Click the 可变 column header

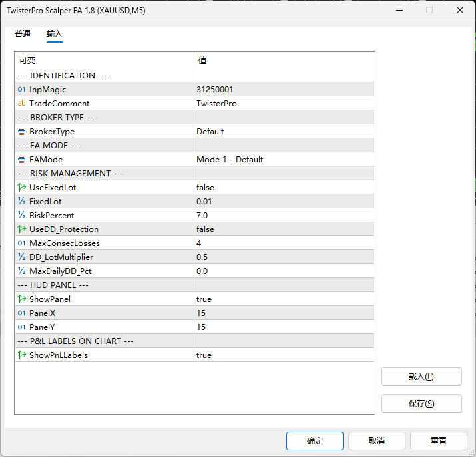click(x=105, y=60)
